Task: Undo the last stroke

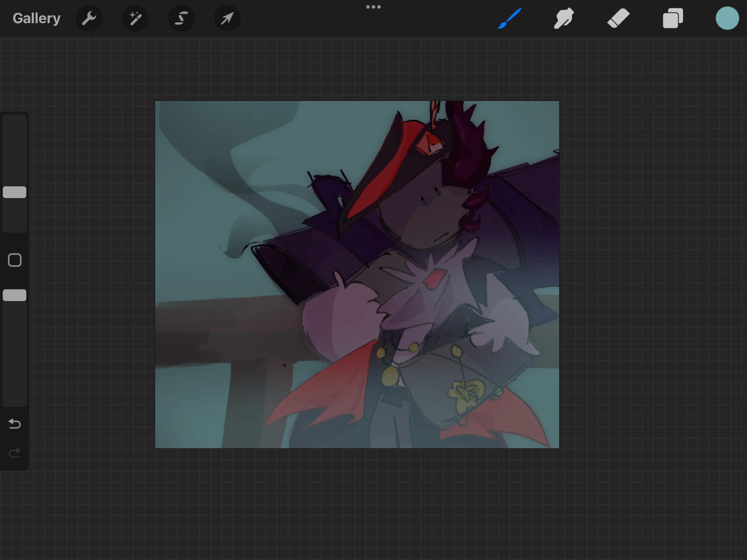Action: [x=15, y=423]
